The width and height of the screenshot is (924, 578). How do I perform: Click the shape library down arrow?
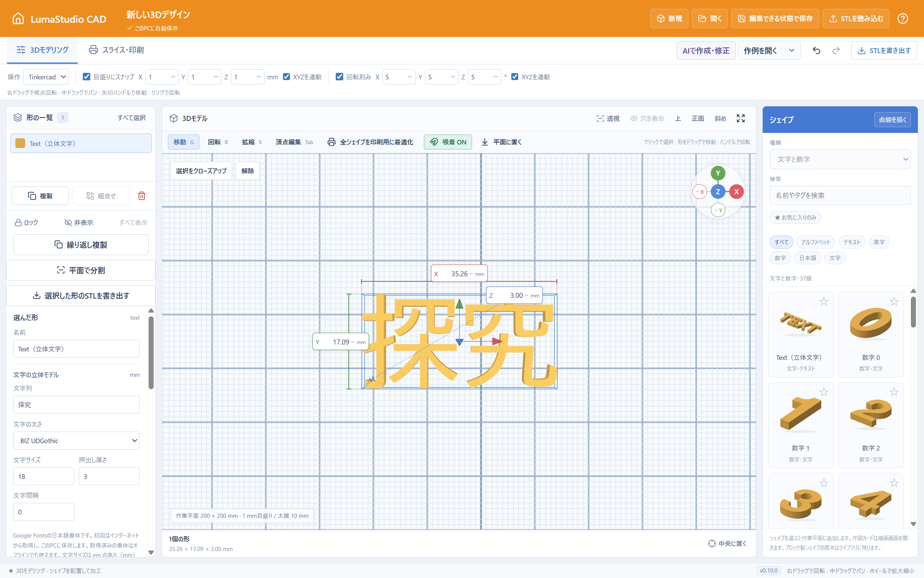(x=913, y=524)
